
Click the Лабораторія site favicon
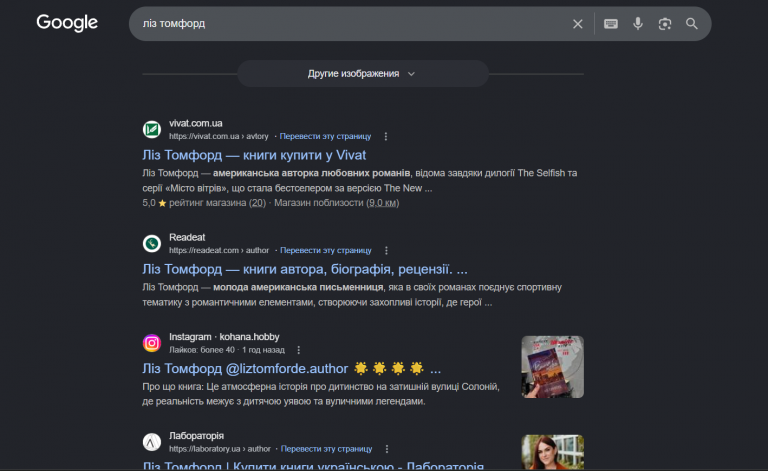pos(152,442)
